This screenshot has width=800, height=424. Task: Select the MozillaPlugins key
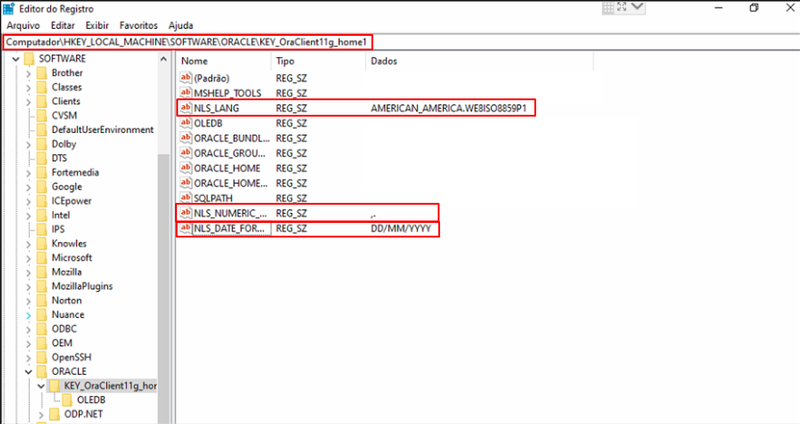pos(82,286)
